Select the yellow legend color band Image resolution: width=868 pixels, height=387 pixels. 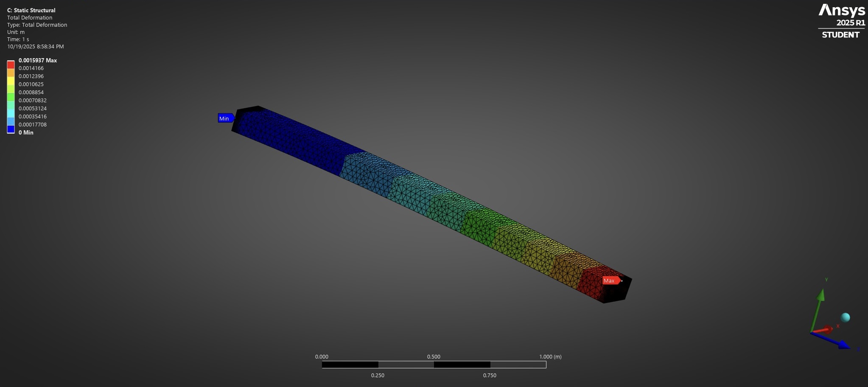[x=11, y=81]
